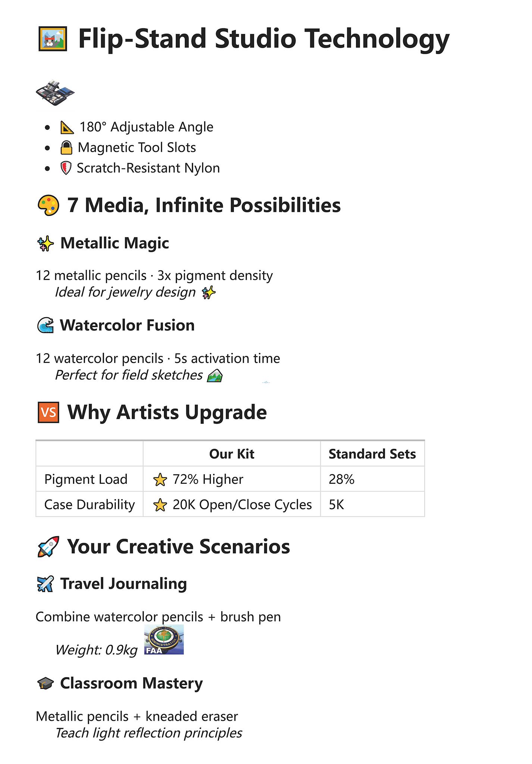Click the shield icon beside Scratch-Resistant Nylon

click(66, 168)
